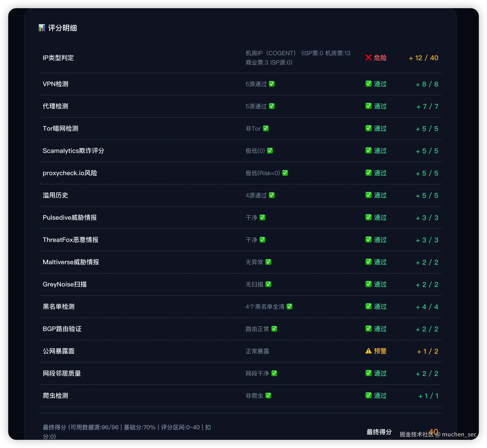Click 通过 status check in 爬虫检测 row
487x448 pixels.
pos(368,396)
